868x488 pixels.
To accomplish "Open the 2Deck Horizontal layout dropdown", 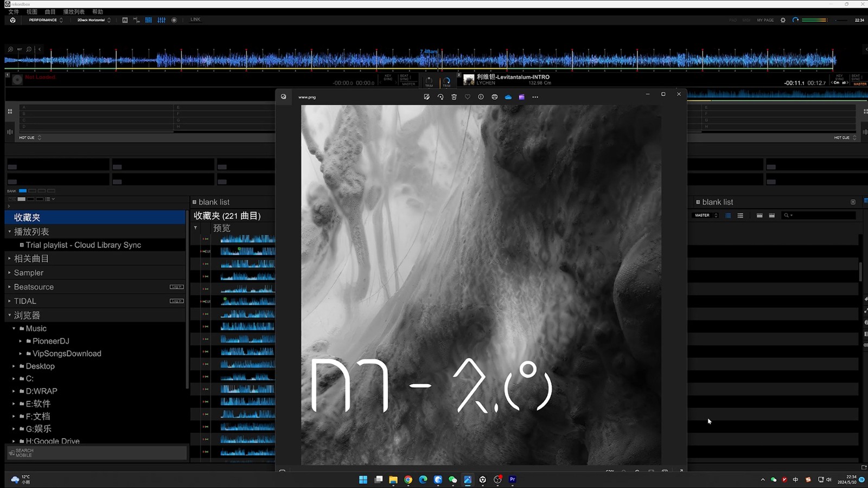I will pos(93,20).
